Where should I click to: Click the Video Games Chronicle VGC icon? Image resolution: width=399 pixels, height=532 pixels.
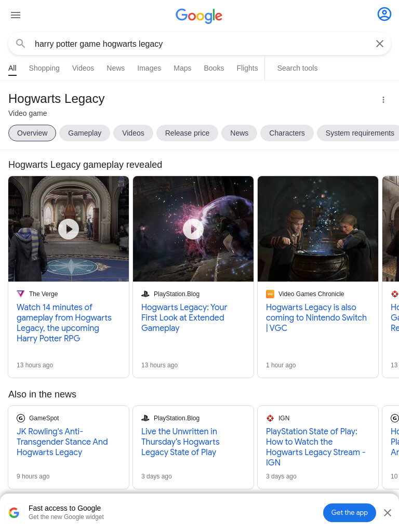point(270,294)
